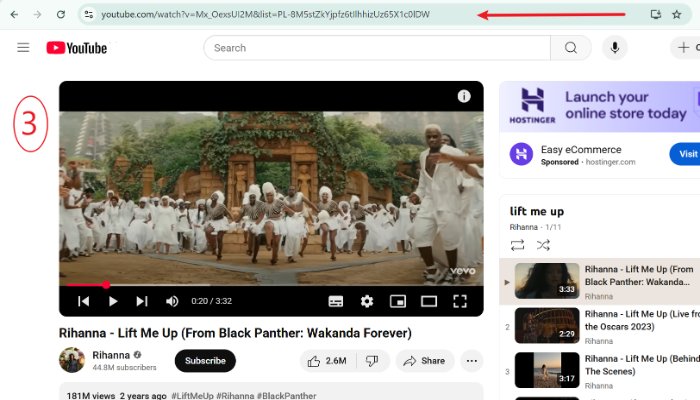Click the Visit button on Hostinger ad
The width and height of the screenshot is (700, 400).
point(686,154)
